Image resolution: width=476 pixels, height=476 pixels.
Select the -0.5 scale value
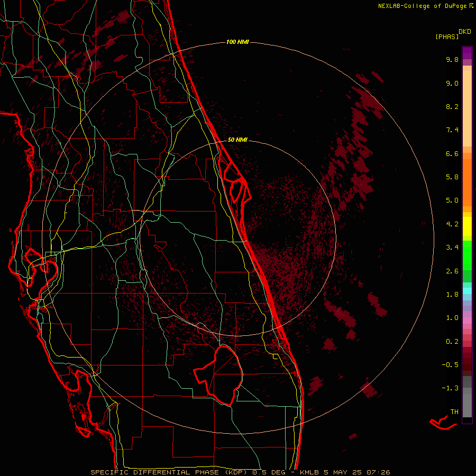[450, 365]
